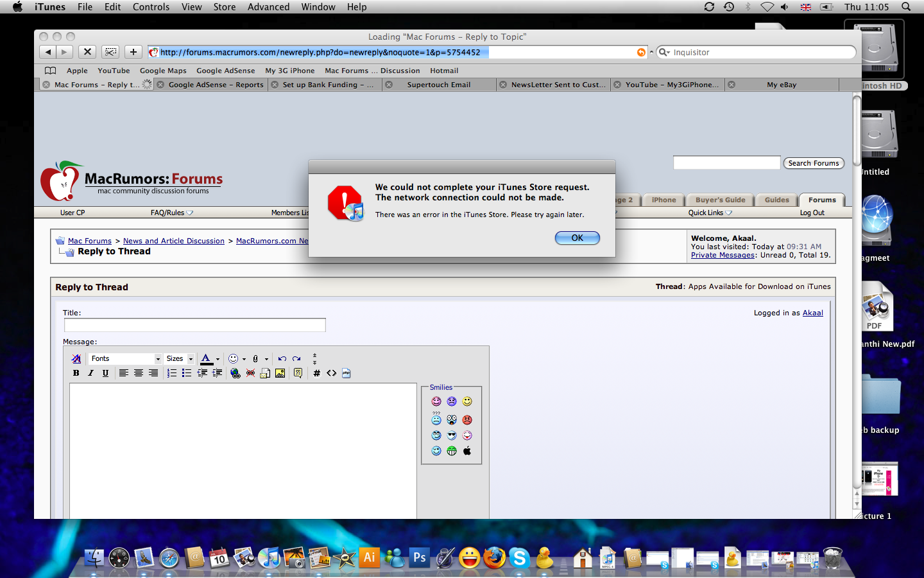Click the browser Stop loading X button
924x578 pixels.
[88, 52]
